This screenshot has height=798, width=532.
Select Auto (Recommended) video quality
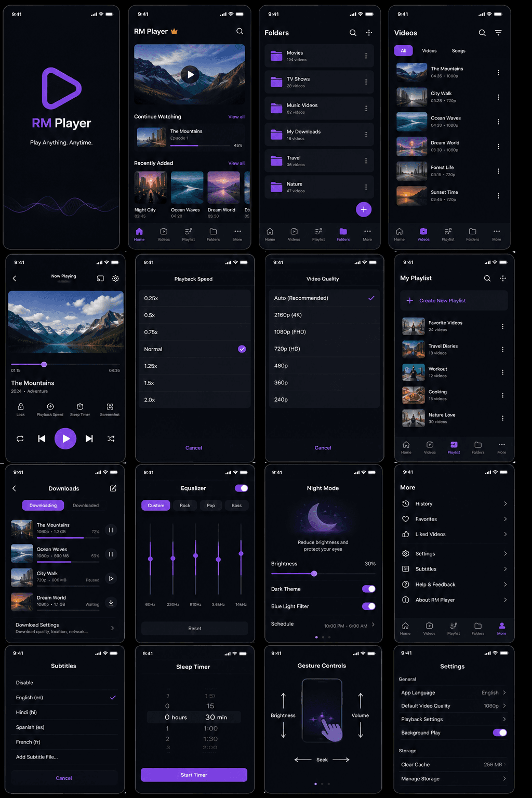coord(323,298)
